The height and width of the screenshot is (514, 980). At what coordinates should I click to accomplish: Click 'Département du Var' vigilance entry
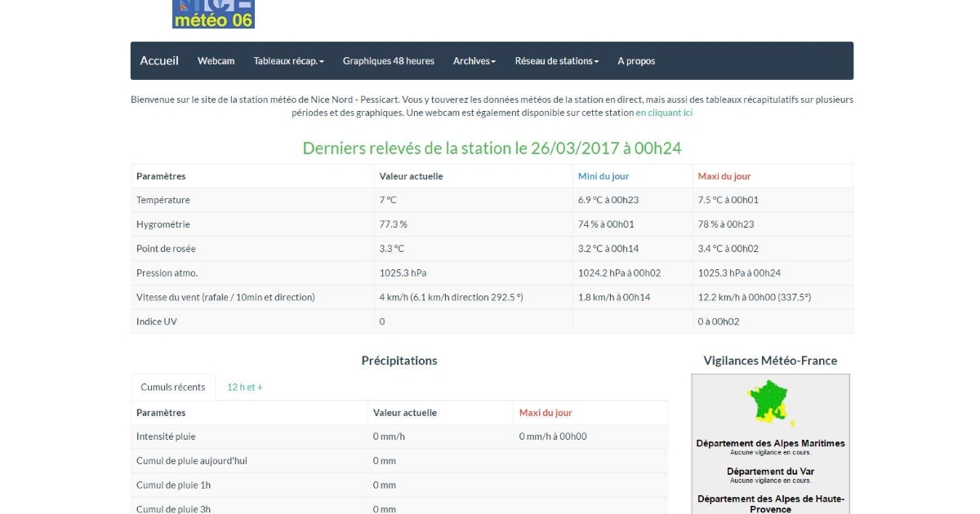pyautogui.click(x=770, y=472)
